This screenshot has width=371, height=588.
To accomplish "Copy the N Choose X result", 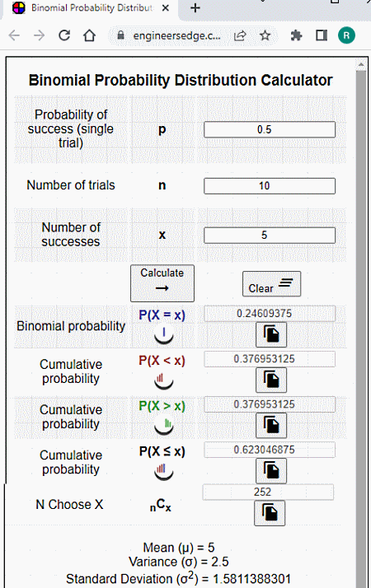I will (x=270, y=513).
